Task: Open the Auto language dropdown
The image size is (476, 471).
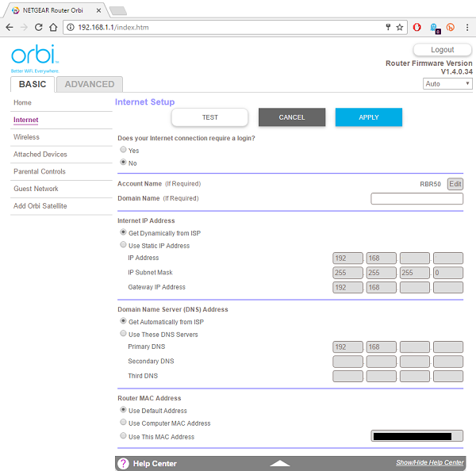Action: [x=448, y=83]
